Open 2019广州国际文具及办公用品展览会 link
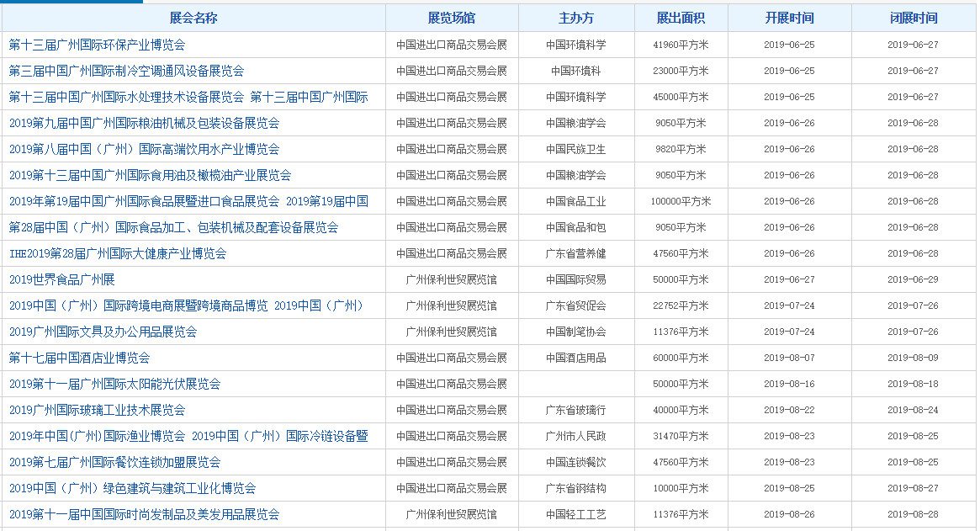The width and height of the screenshot is (980, 531). 103,332
